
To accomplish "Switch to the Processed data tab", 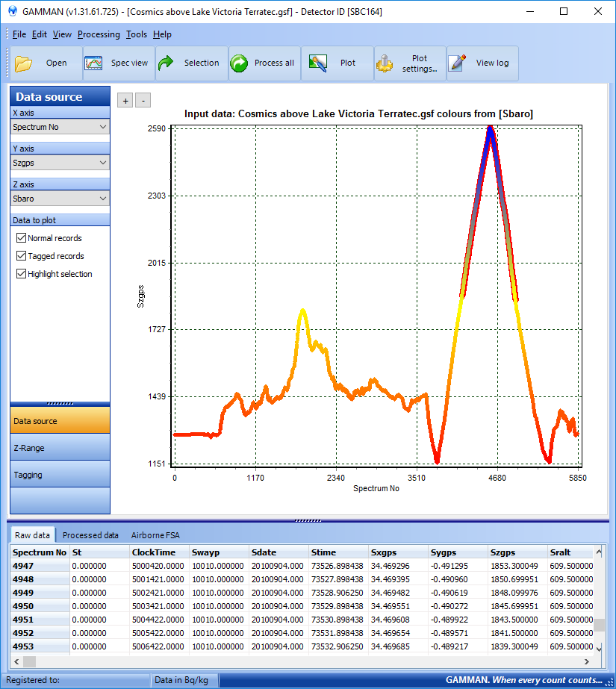I will point(90,535).
